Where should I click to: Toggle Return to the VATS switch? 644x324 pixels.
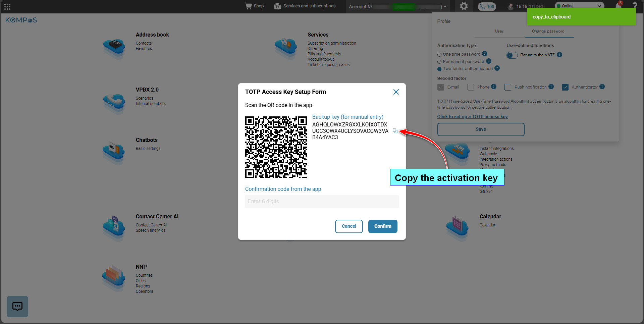[x=512, y=55]
